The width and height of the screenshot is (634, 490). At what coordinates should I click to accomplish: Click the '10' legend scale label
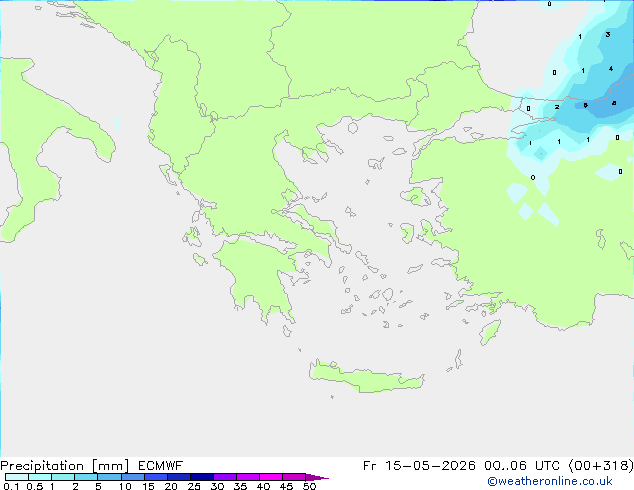125,486
